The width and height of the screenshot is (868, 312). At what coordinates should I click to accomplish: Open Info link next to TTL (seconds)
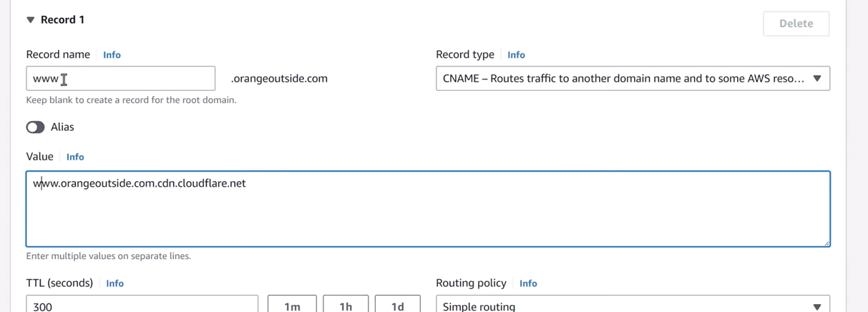click(x=114, y=283)
